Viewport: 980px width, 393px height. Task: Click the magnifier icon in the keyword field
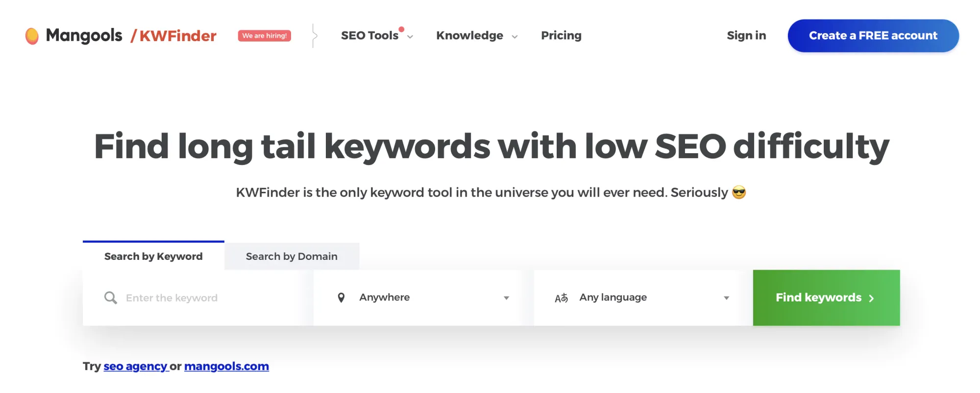tap(111, 297)
